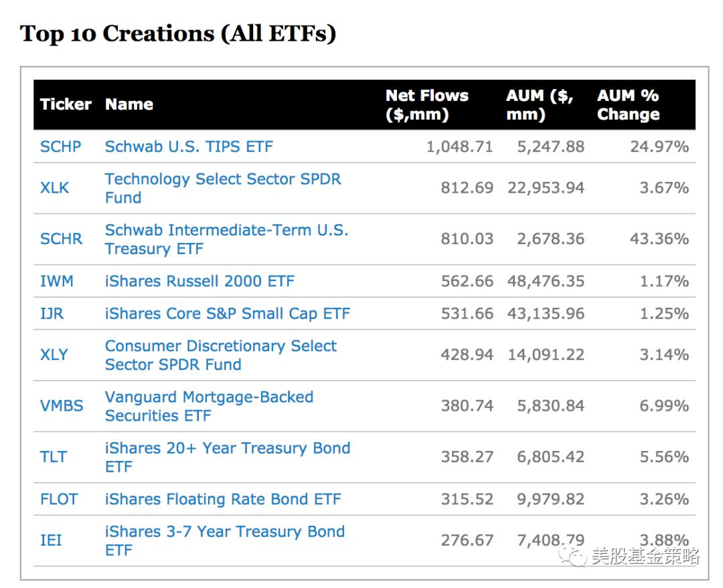This screenshot has height=588, width=723.
Task: Open iShares Russell 2000 ETF page
Action: pos(199,281)
